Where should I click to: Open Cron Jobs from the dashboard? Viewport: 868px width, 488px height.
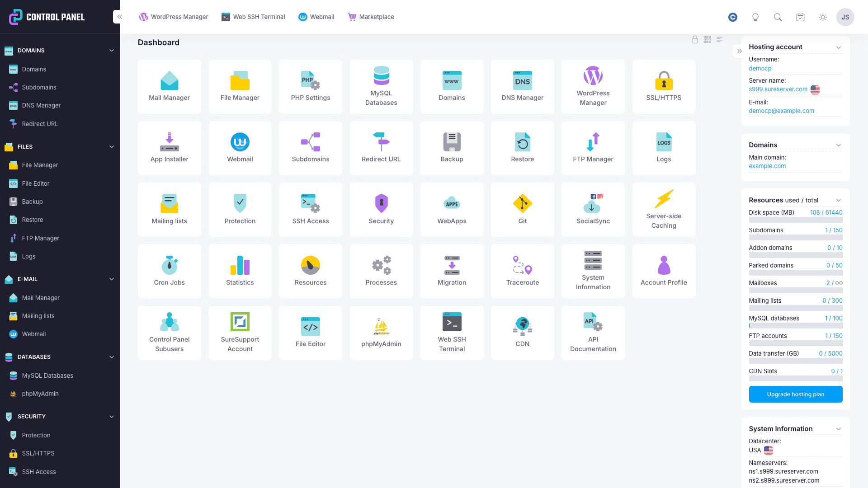169,271
